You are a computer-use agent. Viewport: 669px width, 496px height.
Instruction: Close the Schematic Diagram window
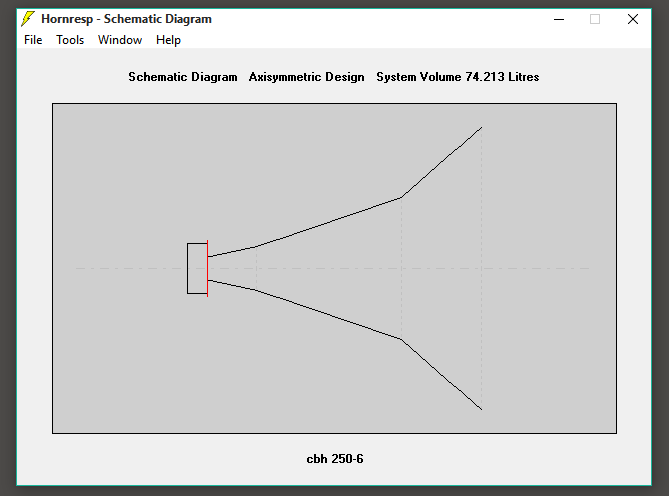pyautogui.click(x=633, y=19)
